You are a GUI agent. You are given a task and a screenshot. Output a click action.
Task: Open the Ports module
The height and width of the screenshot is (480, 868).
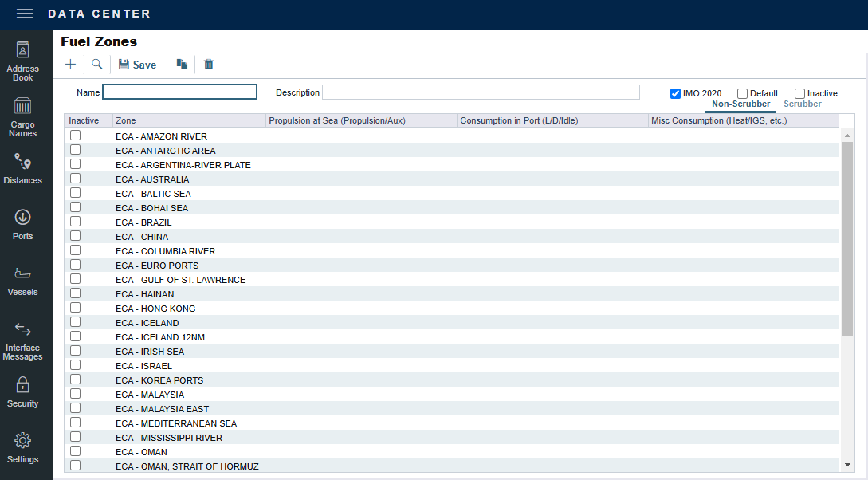(23, 225)
